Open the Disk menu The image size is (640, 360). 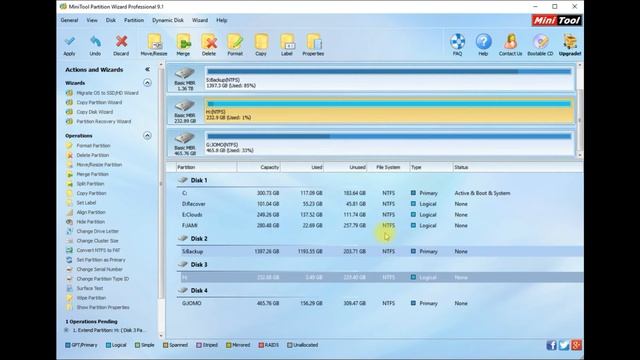[x=111, y=20]
